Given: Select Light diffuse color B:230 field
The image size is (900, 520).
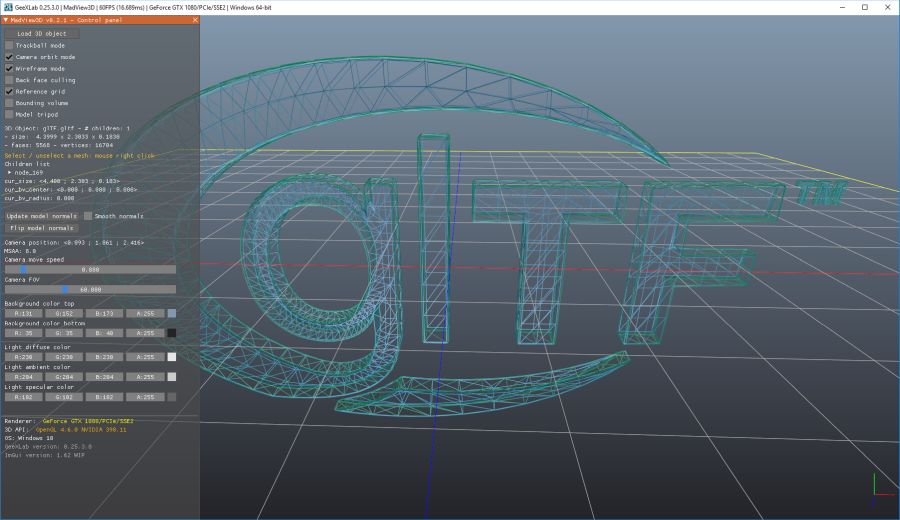Looking at the screenshot, I should [104, 357].
